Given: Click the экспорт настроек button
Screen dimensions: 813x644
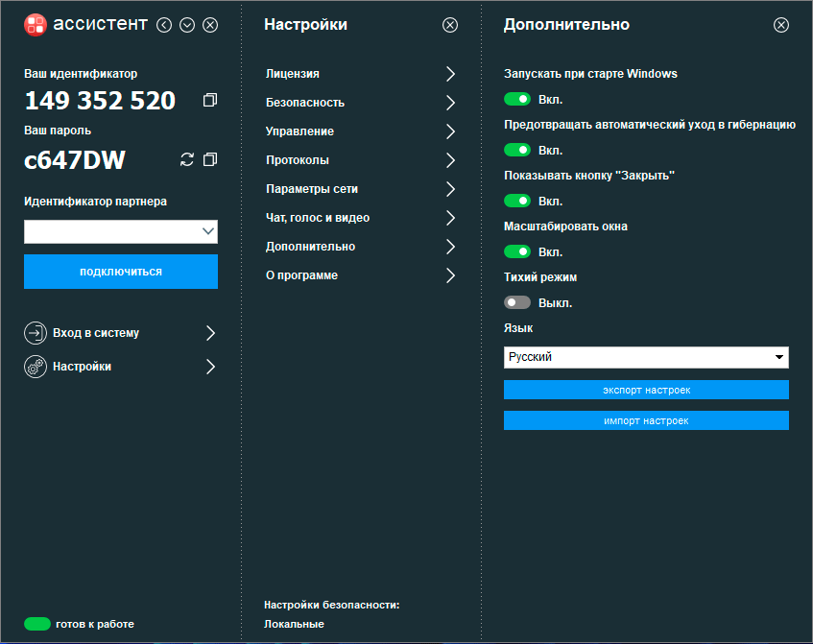Looking at the screenshot, I should point(646,390).
